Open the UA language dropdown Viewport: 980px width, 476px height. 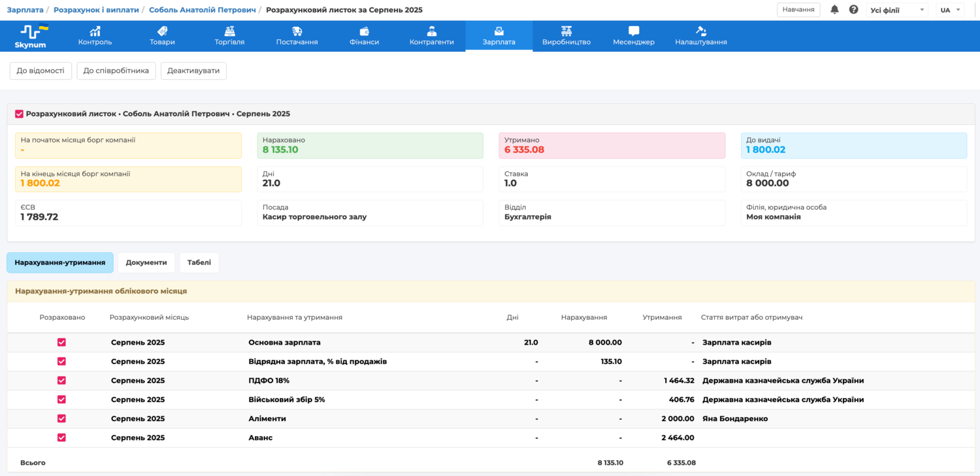point(950,10)
